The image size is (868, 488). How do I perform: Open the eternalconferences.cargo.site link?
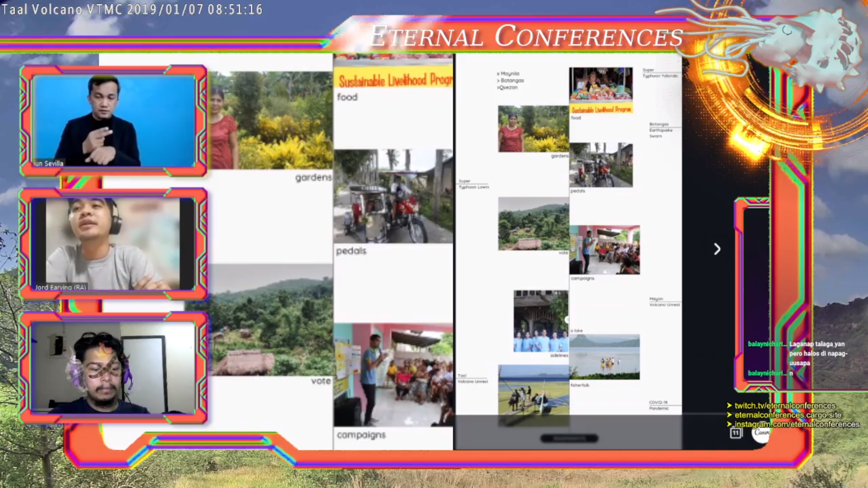(x=788, y=415)
